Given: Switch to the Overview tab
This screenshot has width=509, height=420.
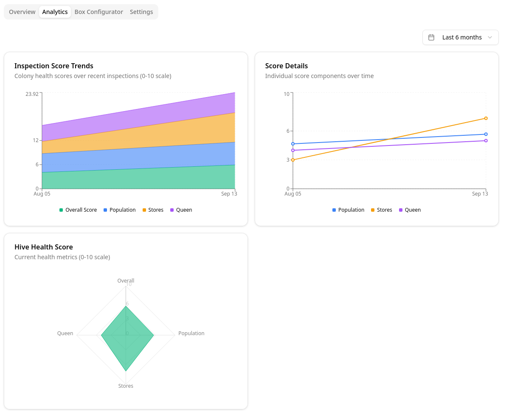Looking at the screenshot, I should (x=22, y=11).
